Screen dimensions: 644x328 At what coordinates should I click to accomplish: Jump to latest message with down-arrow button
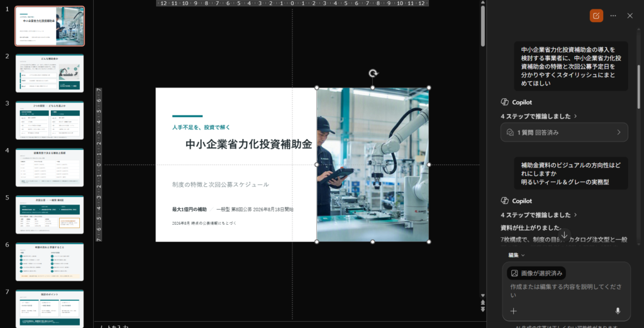click(564, 235)
